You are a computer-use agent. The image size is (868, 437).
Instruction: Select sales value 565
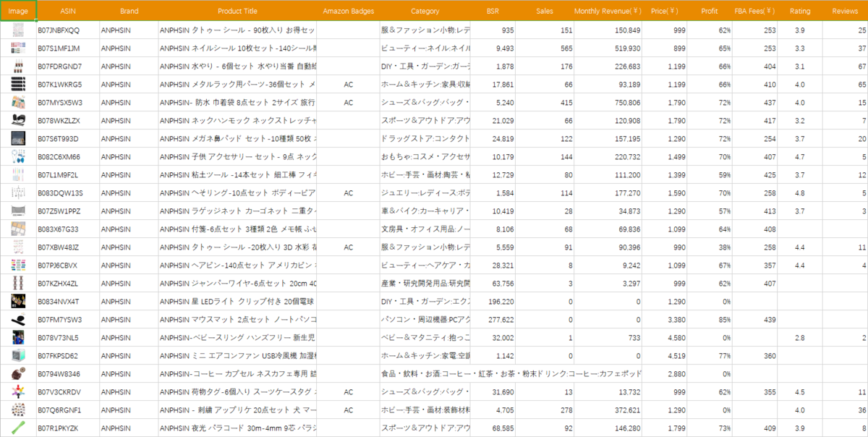545,48
